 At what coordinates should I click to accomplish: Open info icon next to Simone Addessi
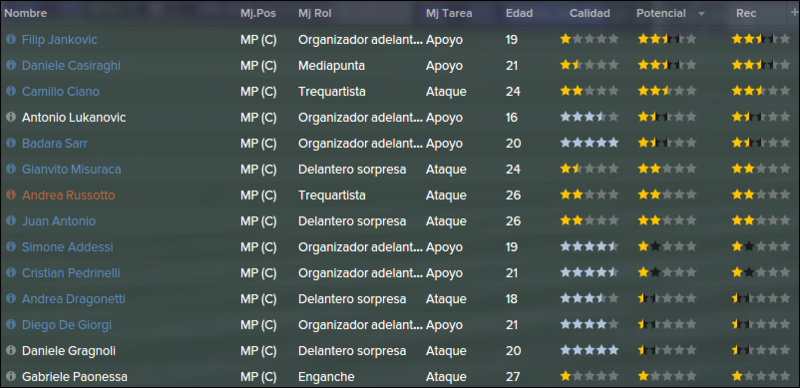pyautogui.click(x=11, y=247)
